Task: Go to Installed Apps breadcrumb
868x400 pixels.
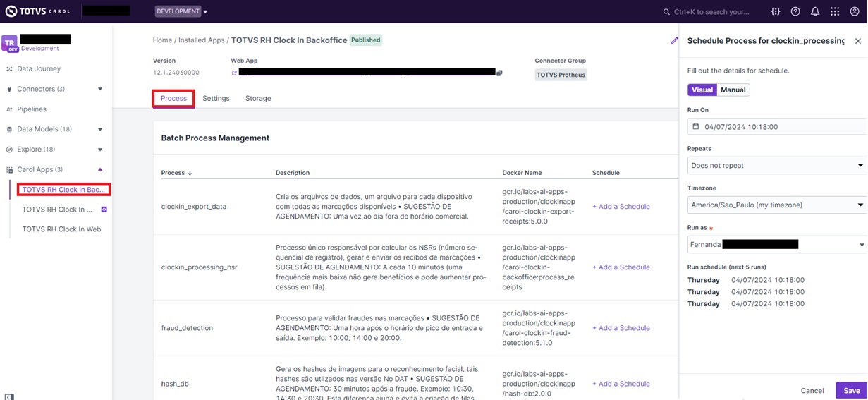Action: pyautogui.click(x=201, y=40)
